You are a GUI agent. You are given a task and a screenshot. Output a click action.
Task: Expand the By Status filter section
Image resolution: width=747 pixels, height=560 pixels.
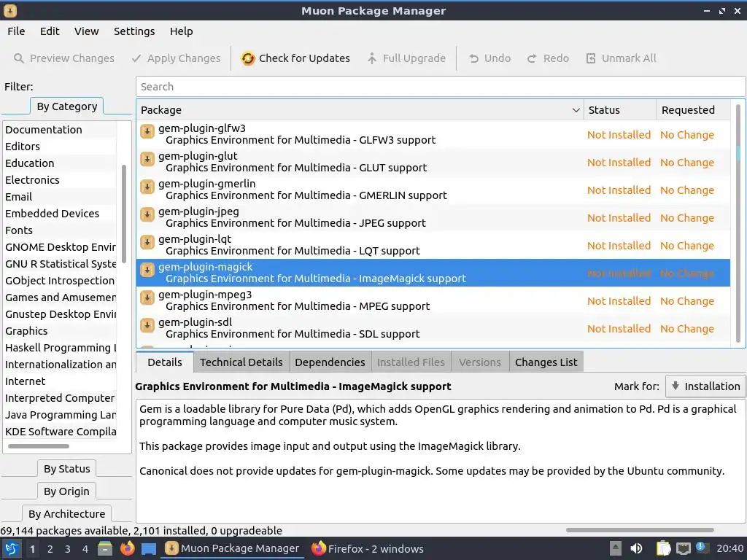pos(66,469)
